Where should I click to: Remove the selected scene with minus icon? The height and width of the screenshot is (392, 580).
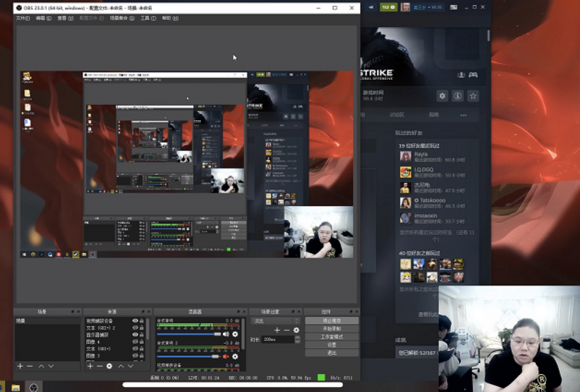[30, 366]
